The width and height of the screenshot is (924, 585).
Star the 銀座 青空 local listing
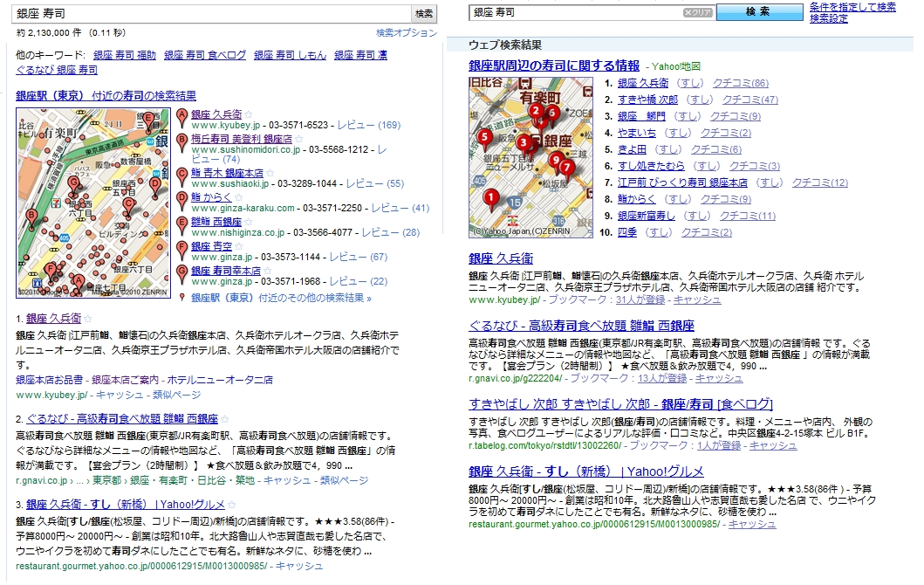[x=239, y=246]
